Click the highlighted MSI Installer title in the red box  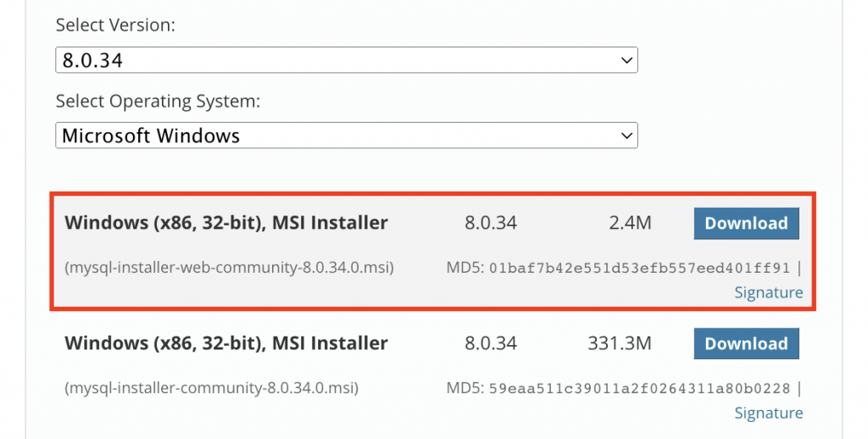coord(226,224)
